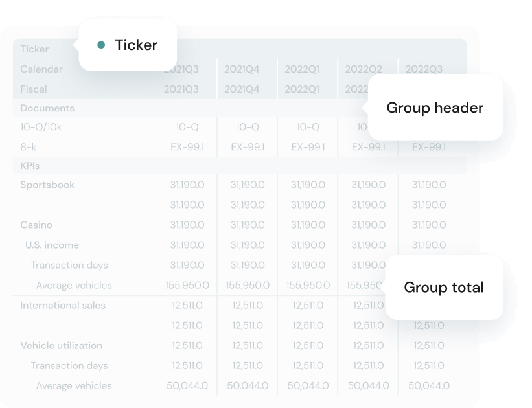532x408 pixels.
Task: Select the International sales row label
Action: pos(63,305)
